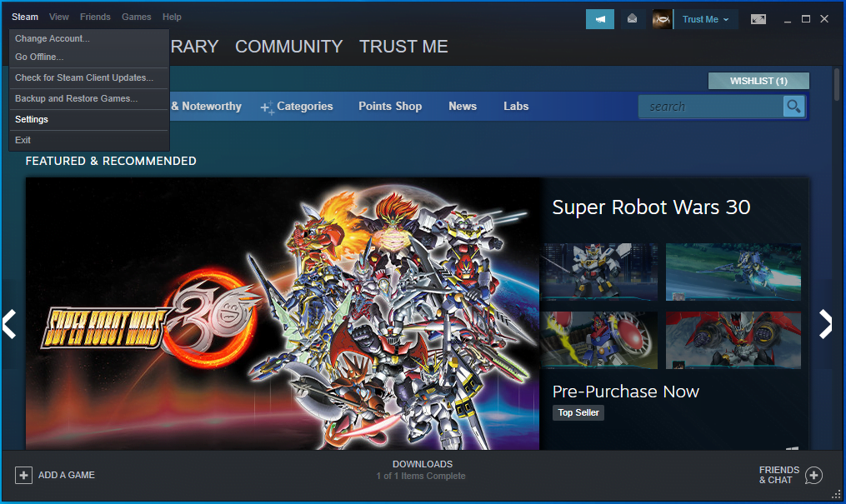Open the Steam menu
This screenshot has height=504, width=846.
tap(25, 17)
